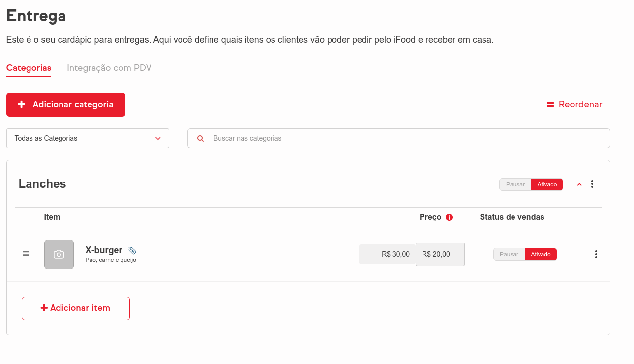
Task: Pause the Lanches category
Action: tap(515, 184)
